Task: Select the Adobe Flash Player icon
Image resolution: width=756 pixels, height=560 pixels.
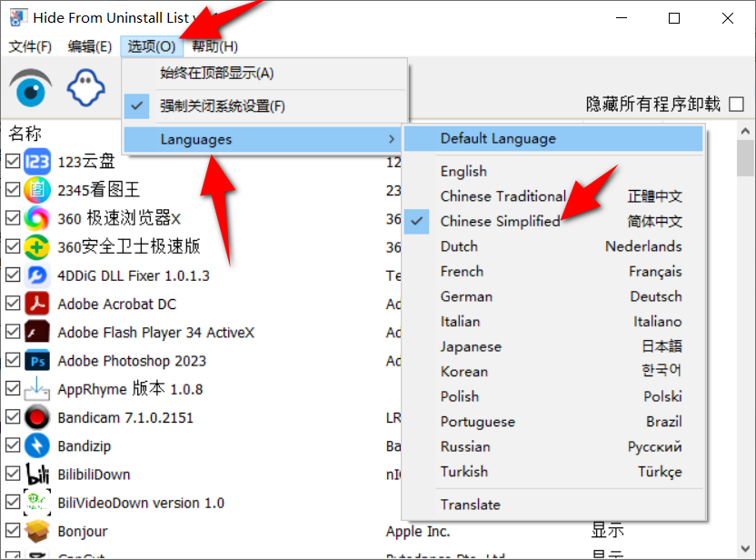Action: click(37, 333)
